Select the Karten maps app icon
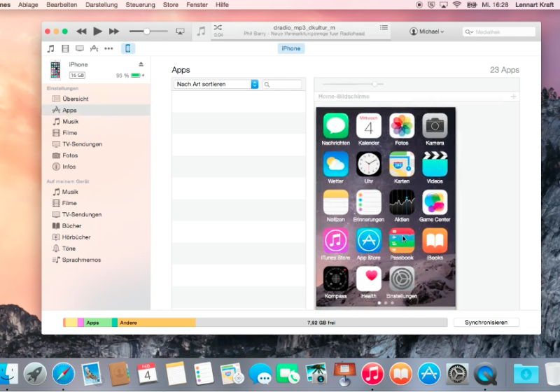Screen dimensions: 560x392 point(402,164)
